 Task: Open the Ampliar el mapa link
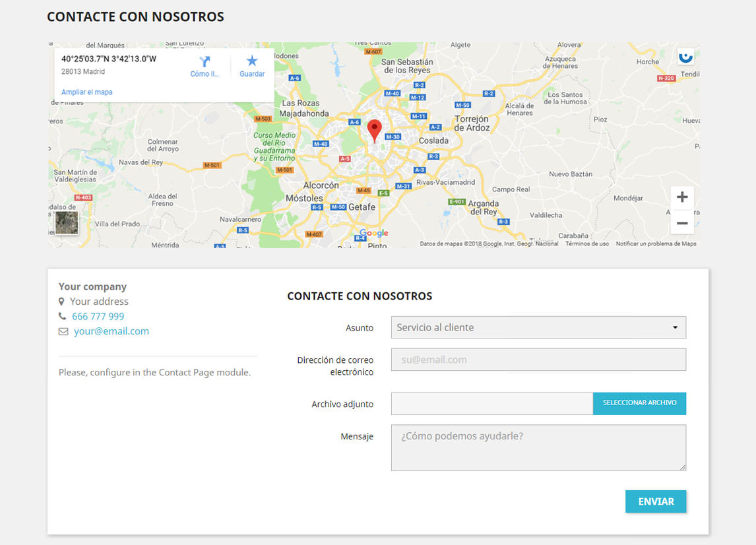pyautogui.click(x=86, y=92)
